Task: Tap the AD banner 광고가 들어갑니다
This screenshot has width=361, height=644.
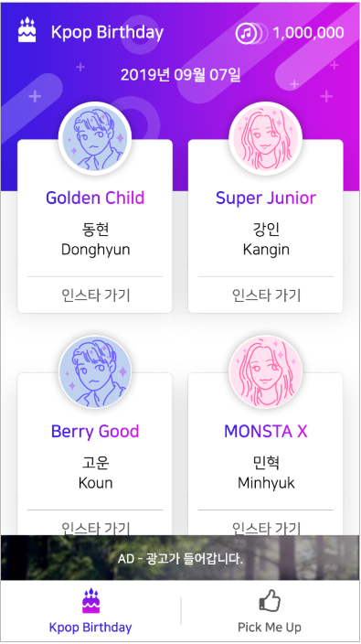Action: [180, 558]
